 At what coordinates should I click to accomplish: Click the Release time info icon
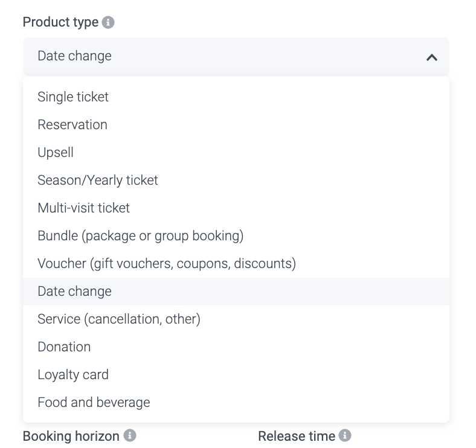coord(345,435)
